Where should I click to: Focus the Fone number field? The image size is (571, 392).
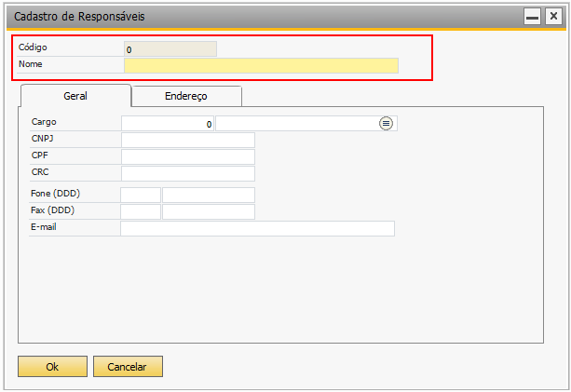(x=209, y=196)
